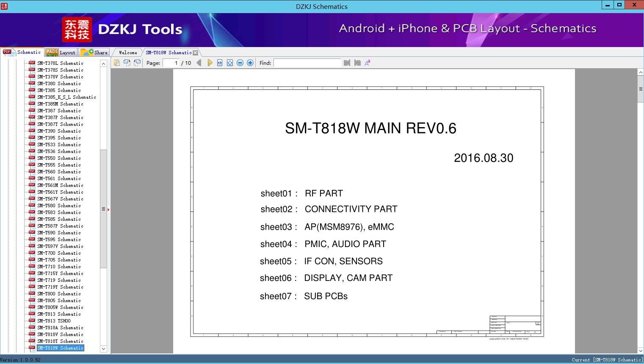Click the document vertical scrollbar thumb
This screenshot has width=644, height=364.
tap(641, 89)
